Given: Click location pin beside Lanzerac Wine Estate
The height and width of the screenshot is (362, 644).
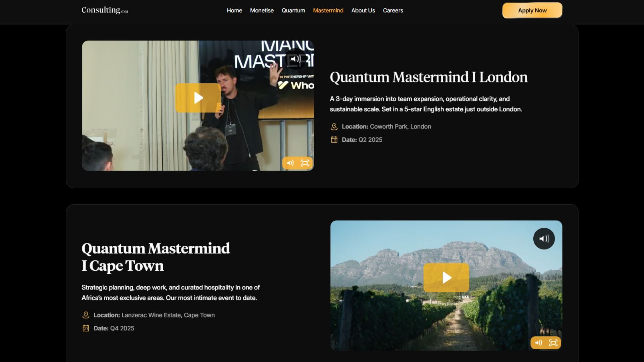Looking at the screenshot, I should [x=86, y=315].
